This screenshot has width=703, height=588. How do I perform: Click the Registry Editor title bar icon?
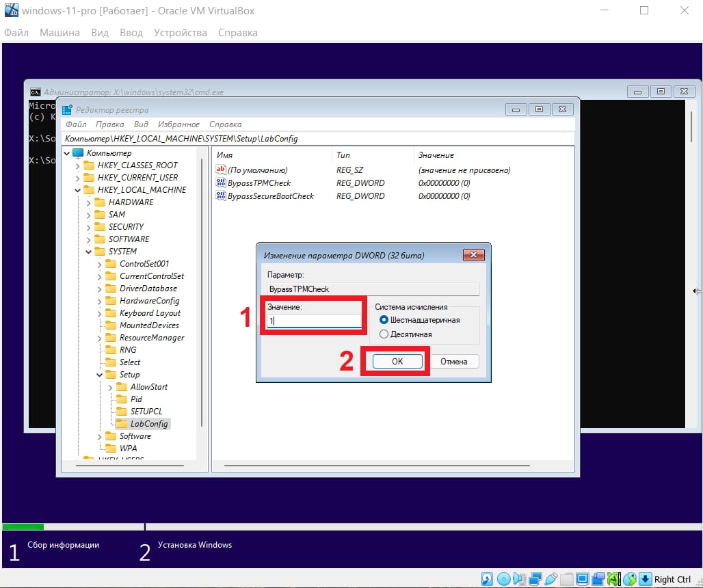(67, 110)
